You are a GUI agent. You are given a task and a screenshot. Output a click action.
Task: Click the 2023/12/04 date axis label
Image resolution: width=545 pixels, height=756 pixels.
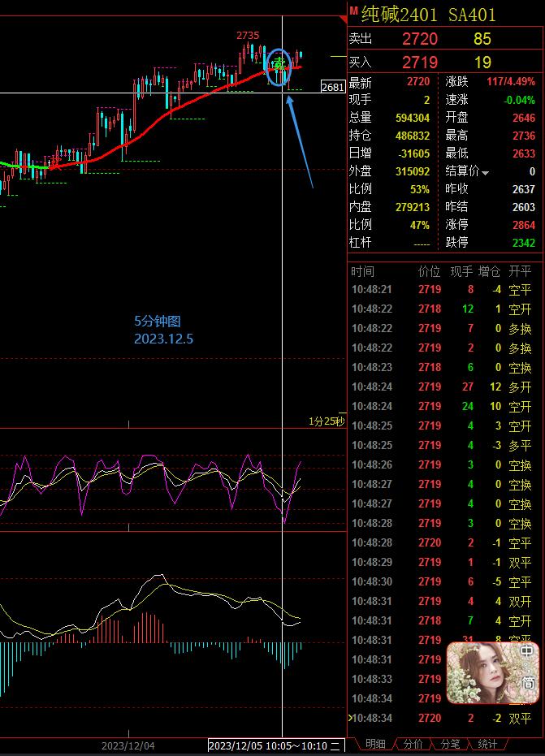point(128,746)
